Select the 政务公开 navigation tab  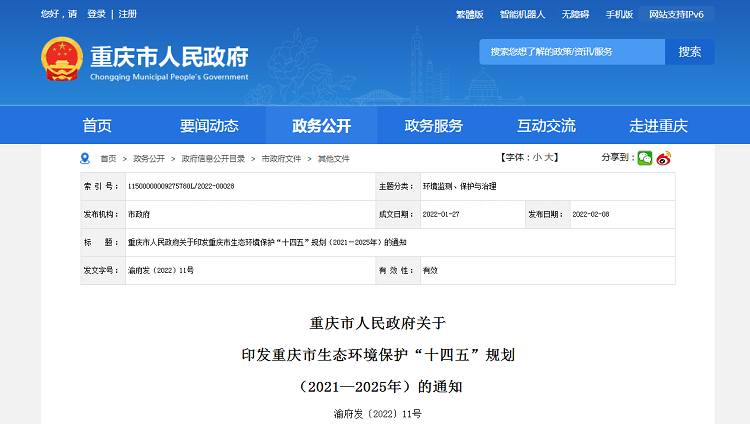pos(321,125)
